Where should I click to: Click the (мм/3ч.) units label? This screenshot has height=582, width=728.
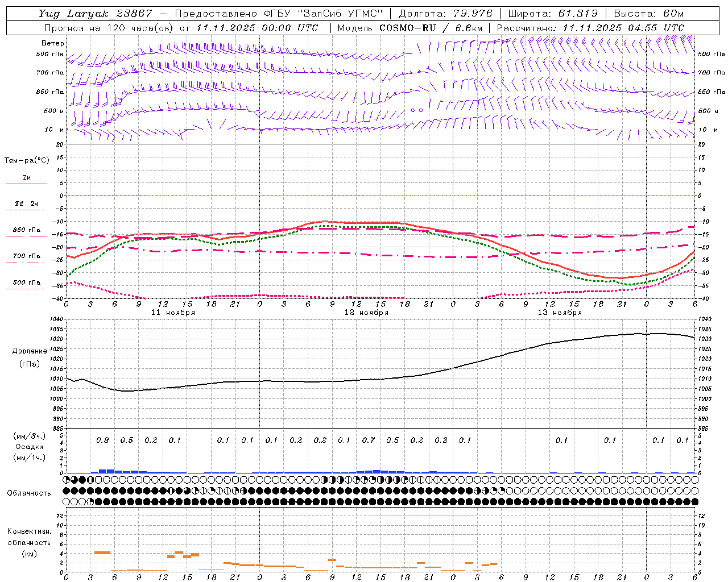click(x=30, y=436)
